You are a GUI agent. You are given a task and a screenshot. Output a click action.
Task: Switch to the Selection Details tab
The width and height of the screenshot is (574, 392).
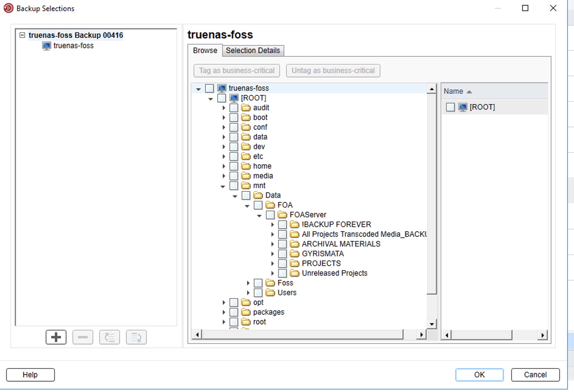(x=253, y=51)
